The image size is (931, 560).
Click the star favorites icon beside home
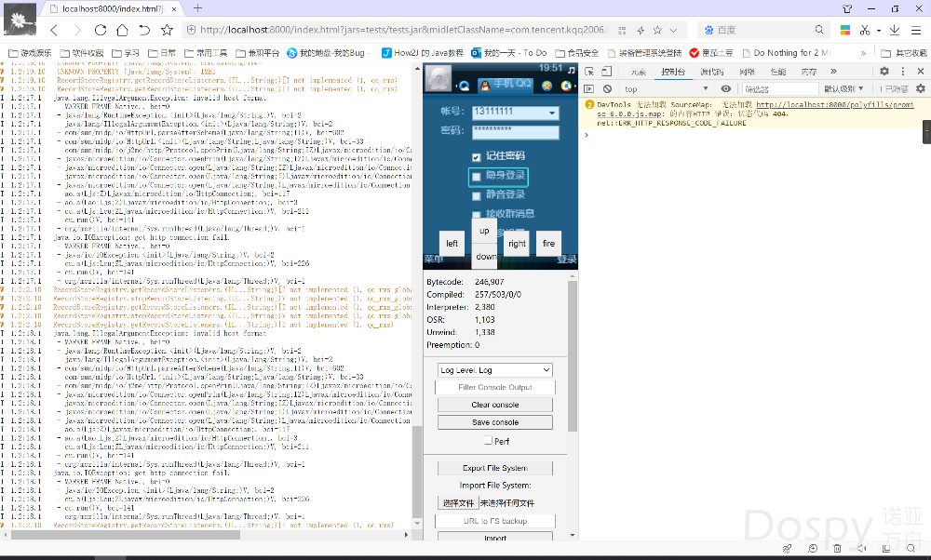(167, 31)
